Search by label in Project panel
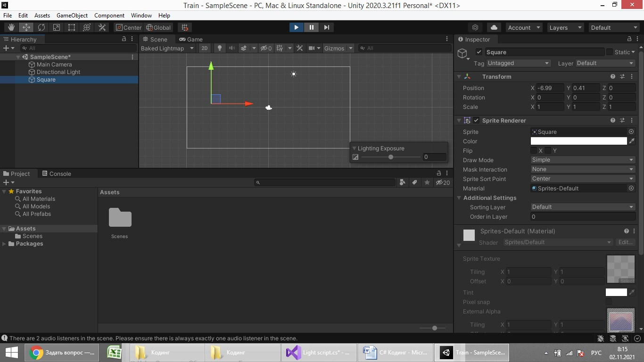The height and width of the screenshot is (362, 644). point(414,182)
